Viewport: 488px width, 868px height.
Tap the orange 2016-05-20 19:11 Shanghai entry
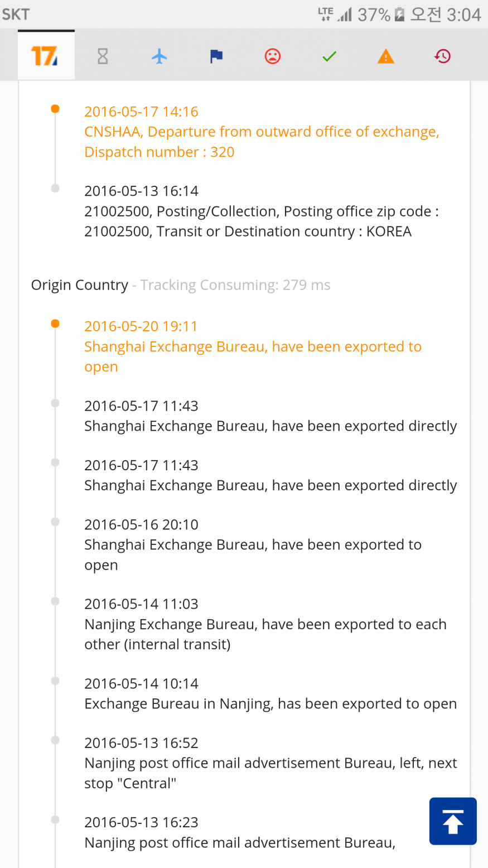(252, 346)
